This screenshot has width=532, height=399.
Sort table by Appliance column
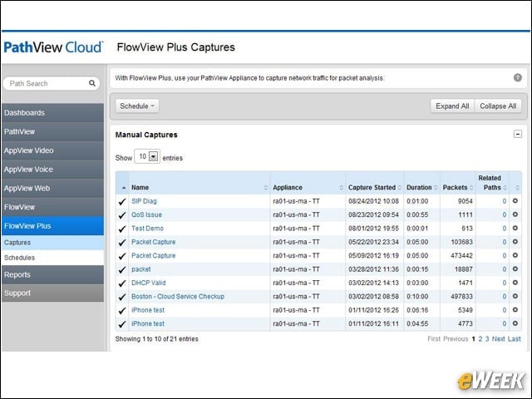pos(308,187)
